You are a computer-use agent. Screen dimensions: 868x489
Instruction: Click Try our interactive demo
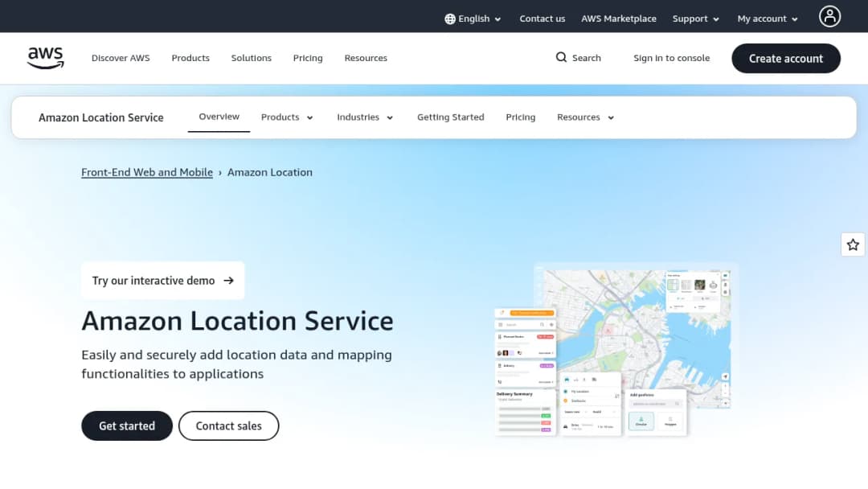point(162,281)
